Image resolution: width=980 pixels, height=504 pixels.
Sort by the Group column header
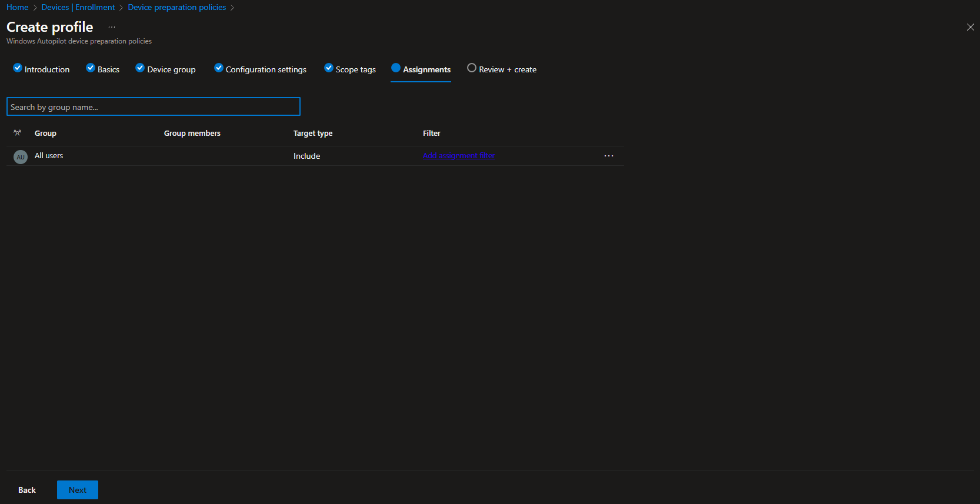(x=45, y=133)
